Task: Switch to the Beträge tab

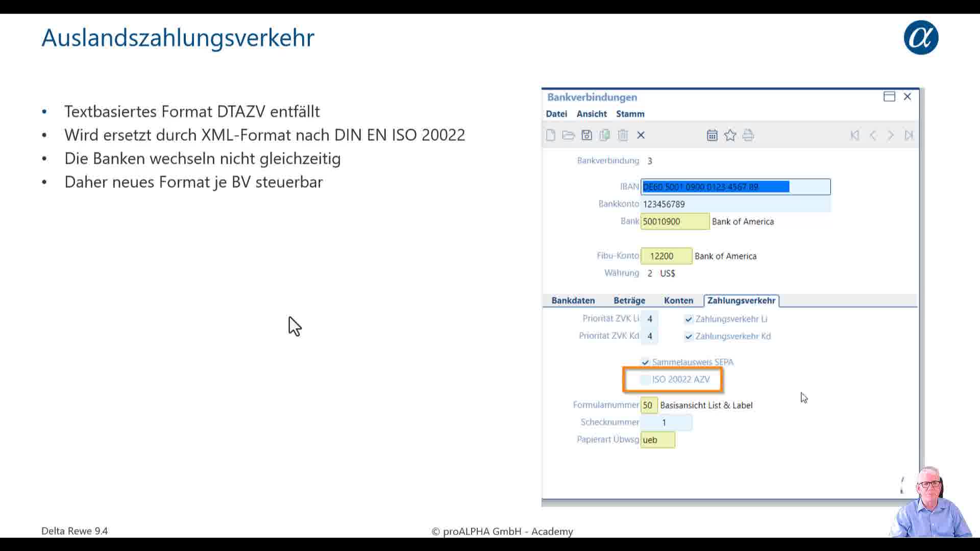Action: click(x=629, y=300)
